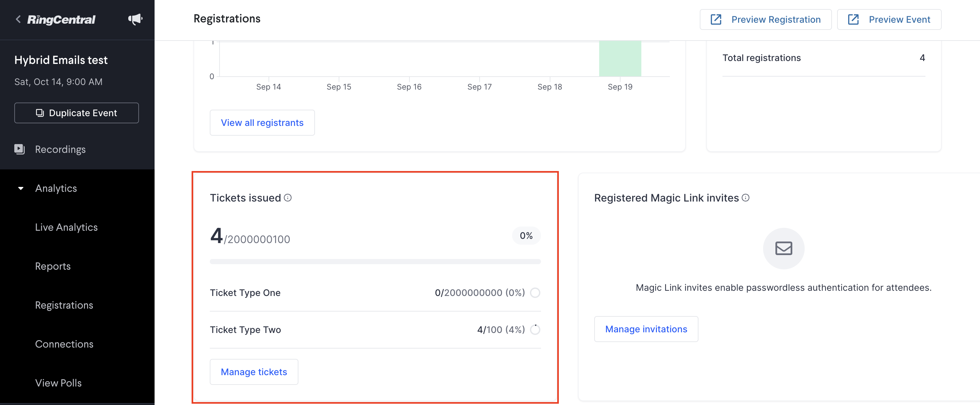Viewport: 980px width, 405px height.
Task: Click the 0/2000000000 (0%) value
Action: [x=480, y=293]
